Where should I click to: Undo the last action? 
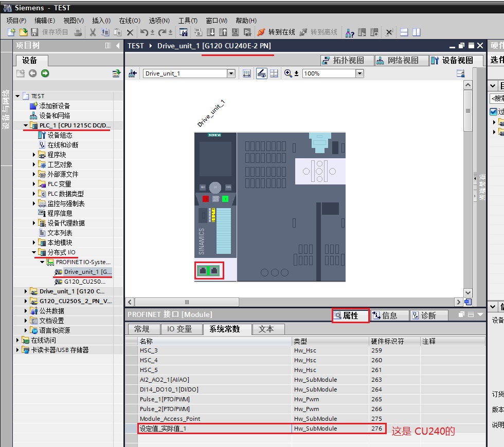145,32
